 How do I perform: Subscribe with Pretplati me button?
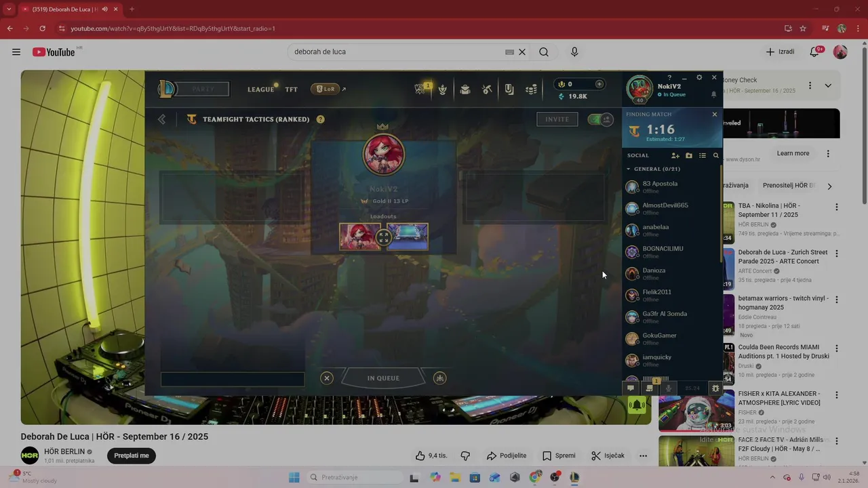pyautogui.click(x=132, y=455)
